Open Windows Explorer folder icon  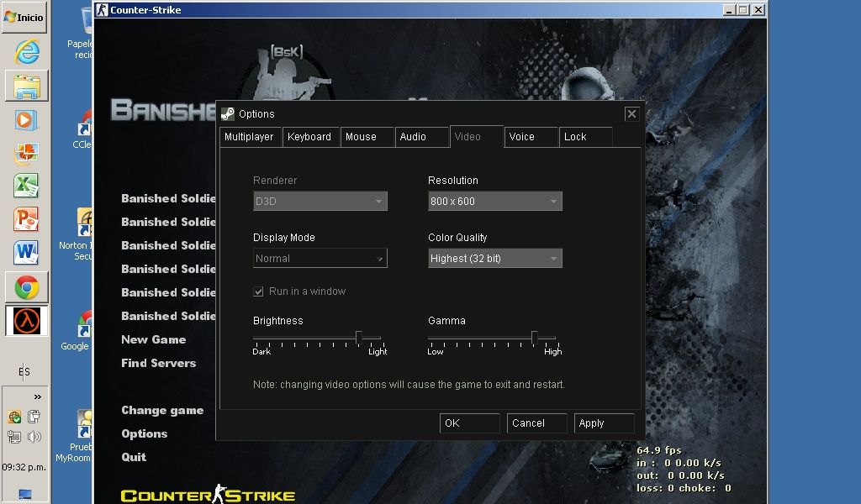(x=27, y=86)
